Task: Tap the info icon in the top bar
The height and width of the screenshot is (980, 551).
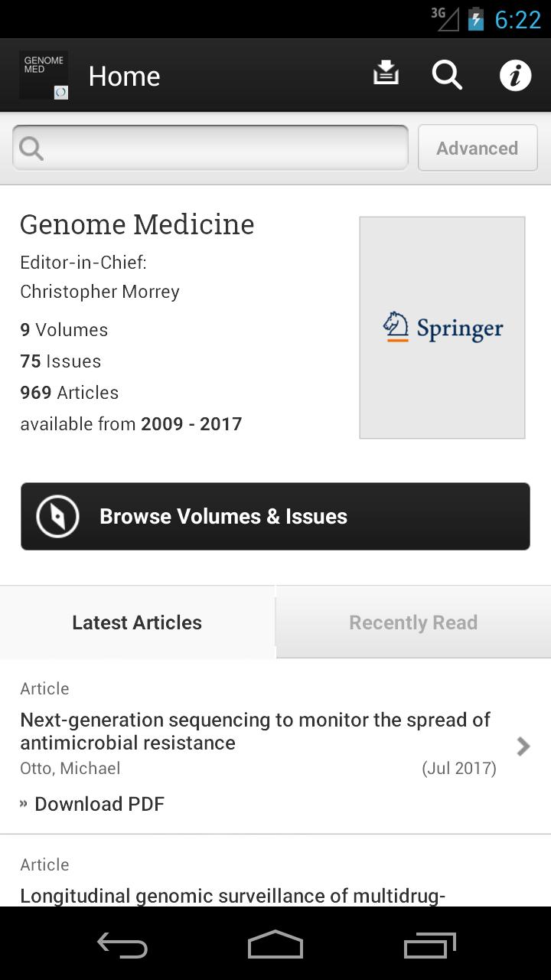Action: 515,75
